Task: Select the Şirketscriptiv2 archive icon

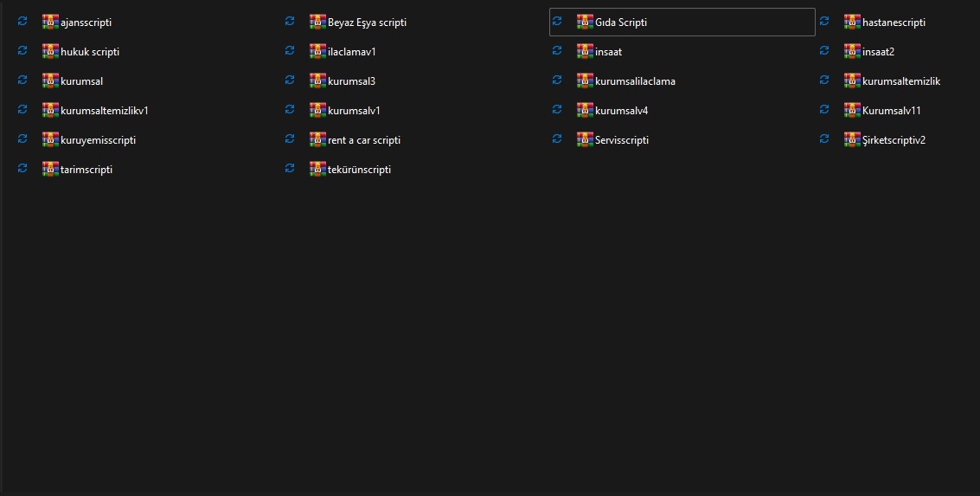Action: click(x=852, y=139)
